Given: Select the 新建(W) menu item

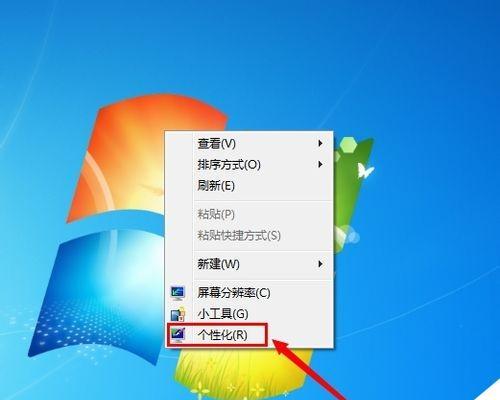Looking at the screenshot, I should (249, 264).
